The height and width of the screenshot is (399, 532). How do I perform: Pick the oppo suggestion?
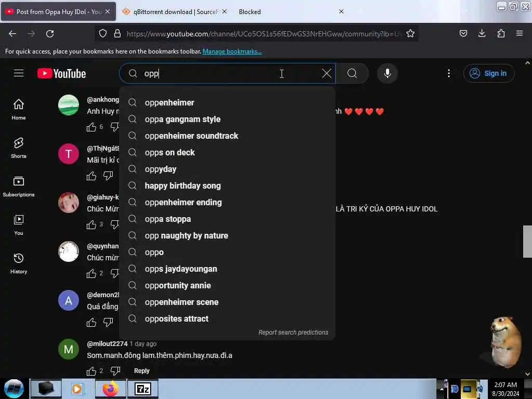tap(228, 252)
